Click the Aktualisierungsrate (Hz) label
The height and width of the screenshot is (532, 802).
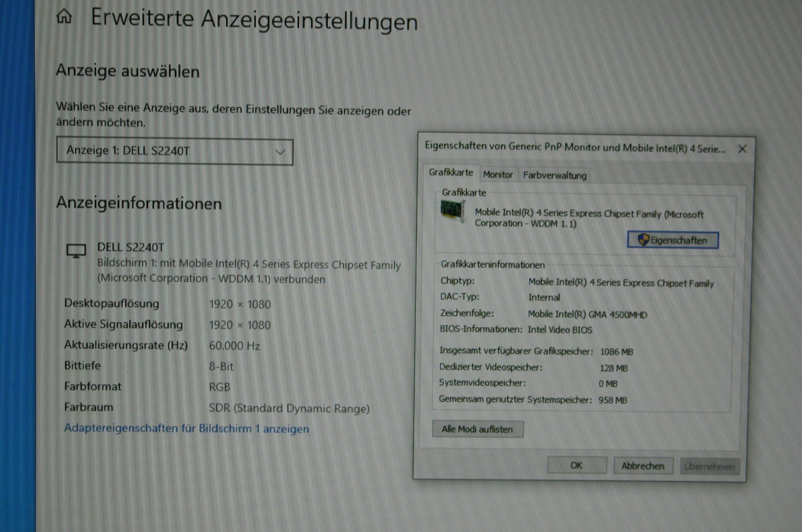126,345
